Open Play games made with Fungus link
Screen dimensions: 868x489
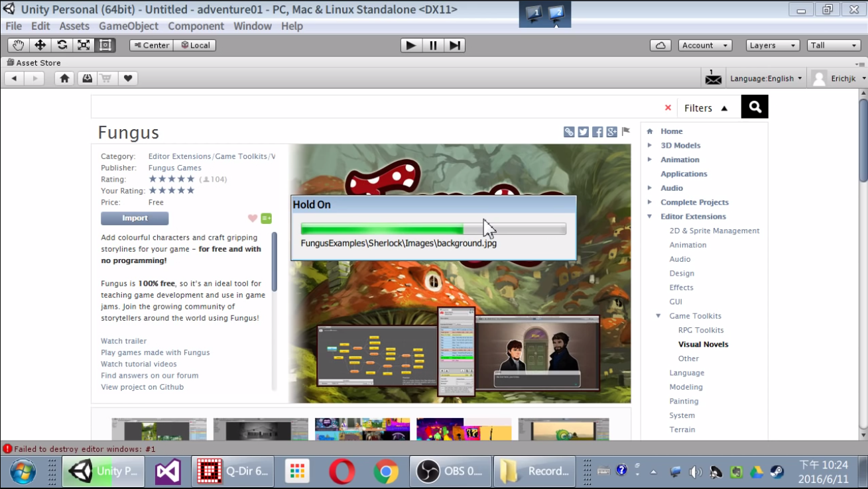click(x=155, y=353)
